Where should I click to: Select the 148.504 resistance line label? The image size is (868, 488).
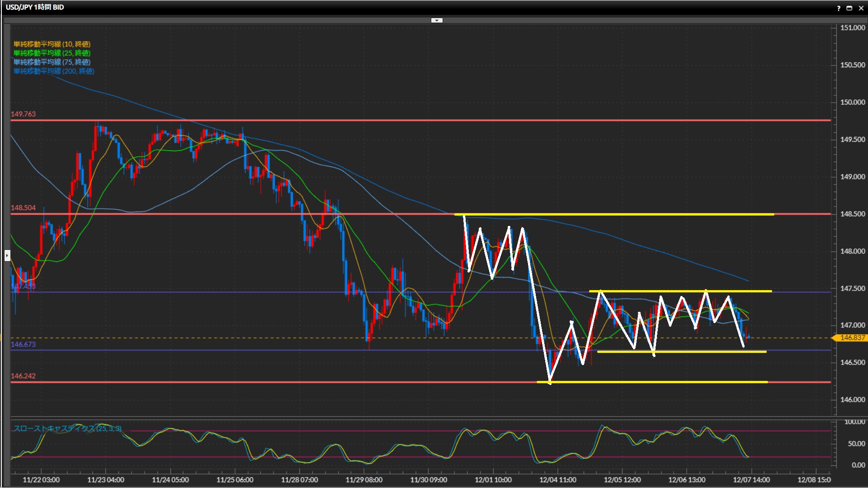pyautogui.click(x=23, y=208)
